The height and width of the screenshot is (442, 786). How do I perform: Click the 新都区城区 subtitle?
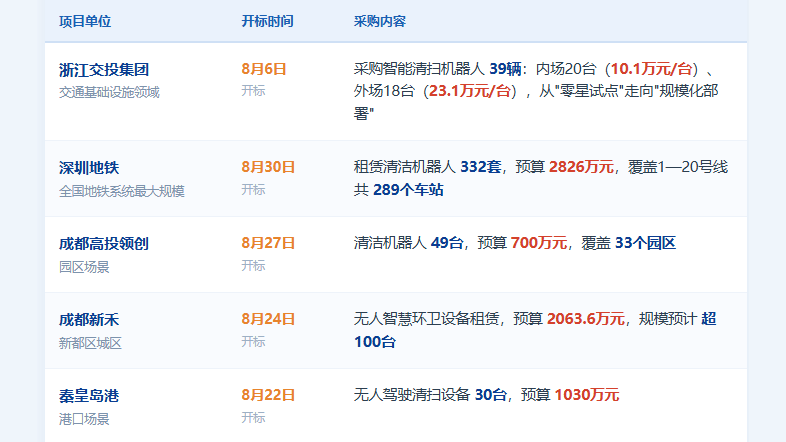[90, 343]
